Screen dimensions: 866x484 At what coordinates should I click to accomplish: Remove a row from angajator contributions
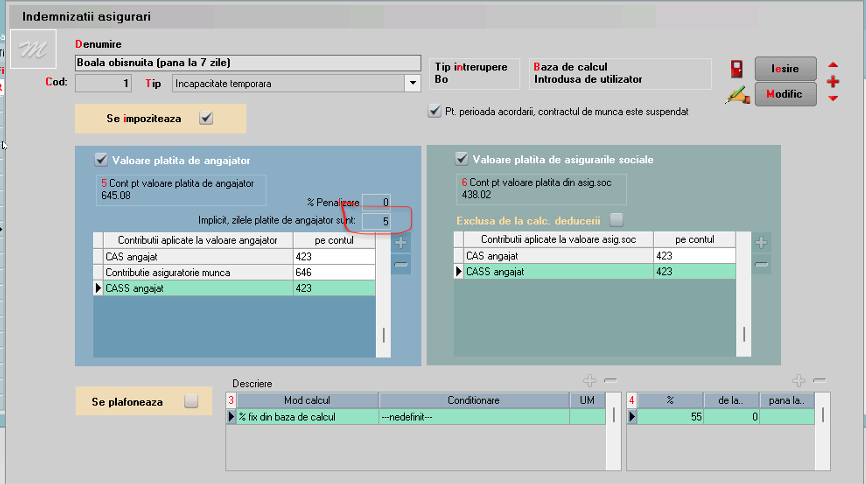(401, 265)
